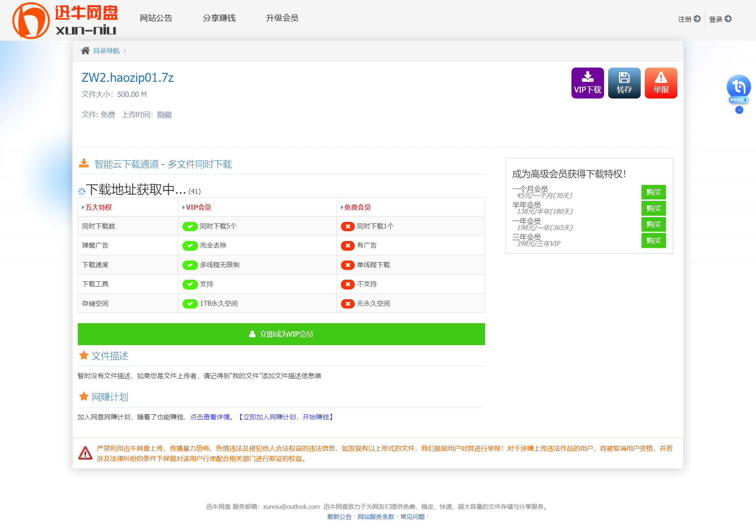Open the 点击查看详情 link
The height and width of the screenshot is (532, 756).
pos(210,417)
